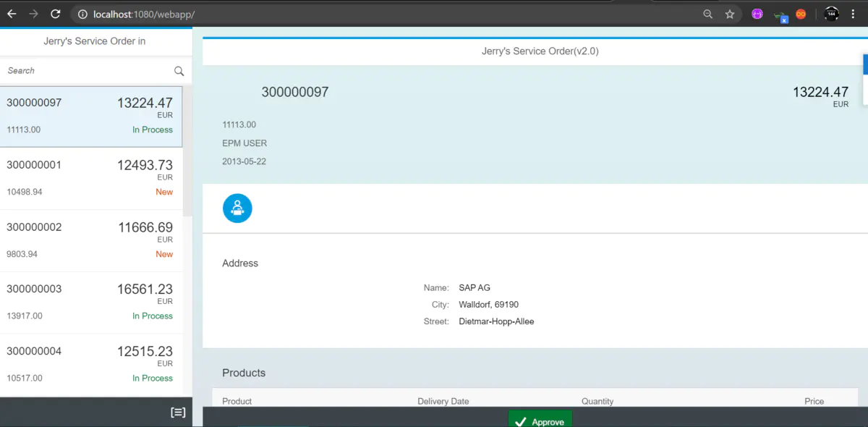868x427 pixels.
Task: Open Chrome's three-dot menu
Action: point(853,14)
